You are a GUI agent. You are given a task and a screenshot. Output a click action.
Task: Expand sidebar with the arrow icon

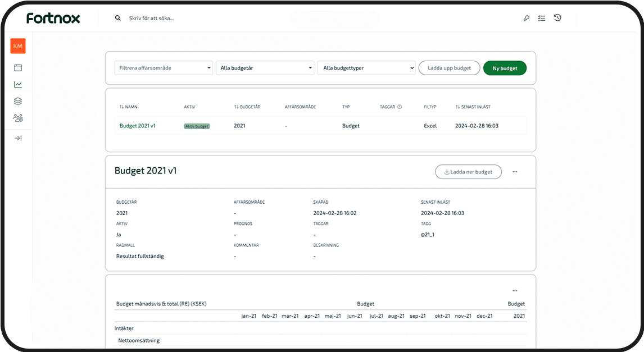point(18,138)
